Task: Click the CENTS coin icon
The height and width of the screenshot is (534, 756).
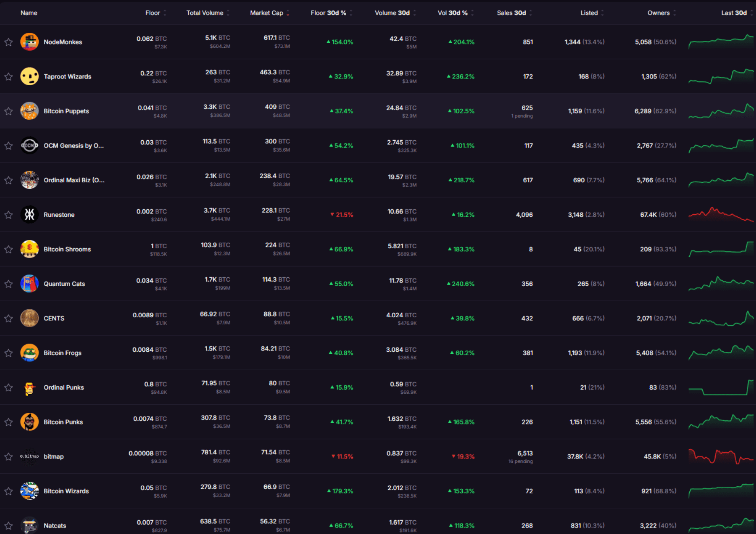Action: click(x=29, y=318)
